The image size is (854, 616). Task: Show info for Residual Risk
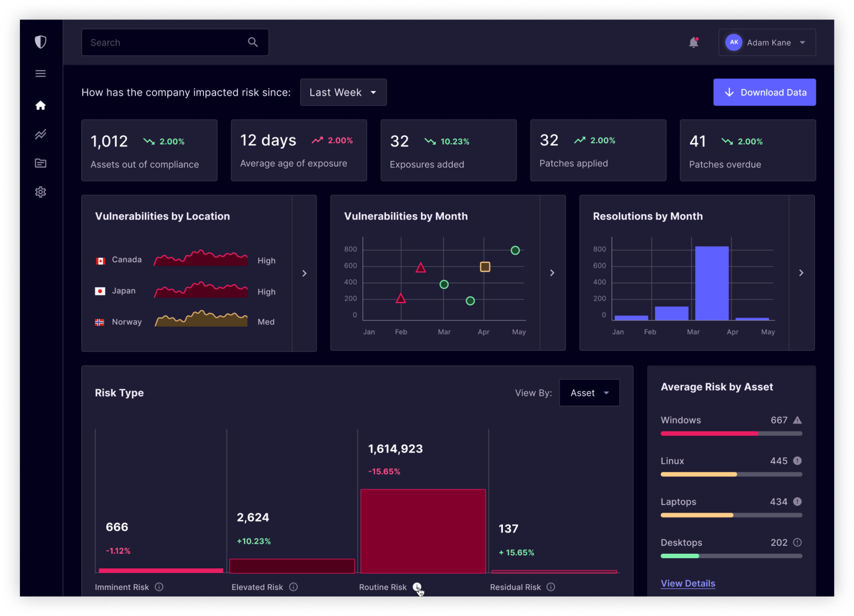coord(551,587)
